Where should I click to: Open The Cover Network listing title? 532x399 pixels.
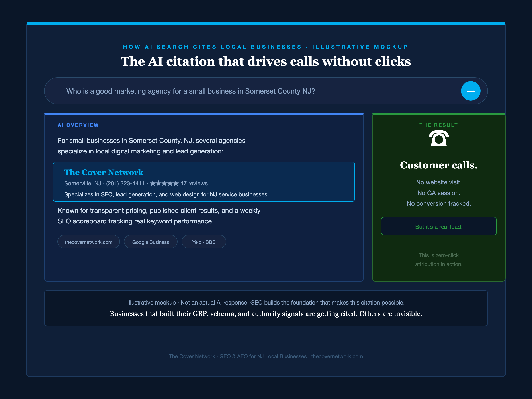pyautogui.click(x=104, y=172)
